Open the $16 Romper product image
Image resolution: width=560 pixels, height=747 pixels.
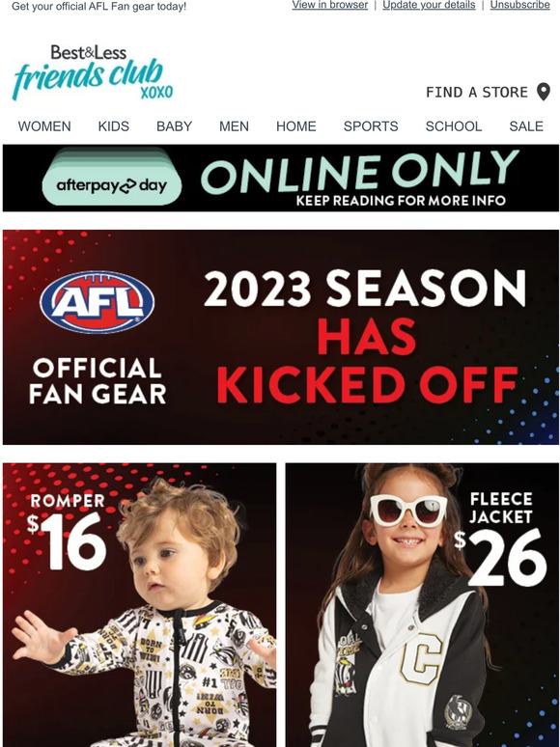(140, 605)
